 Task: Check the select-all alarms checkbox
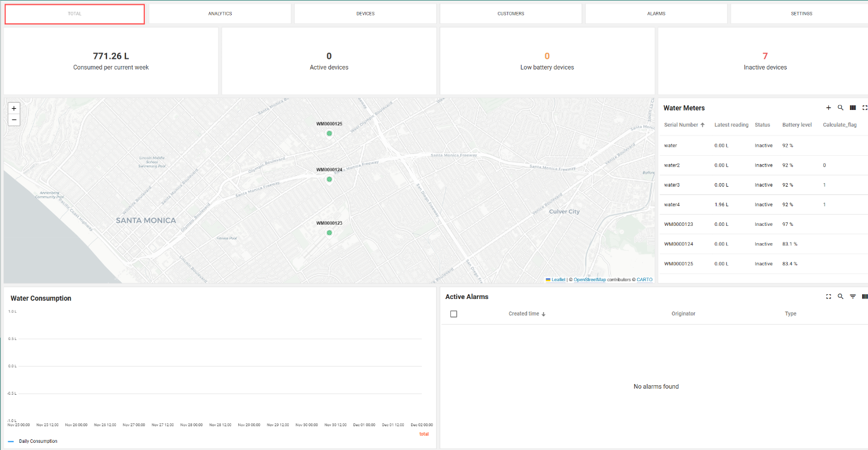point(454,313)
